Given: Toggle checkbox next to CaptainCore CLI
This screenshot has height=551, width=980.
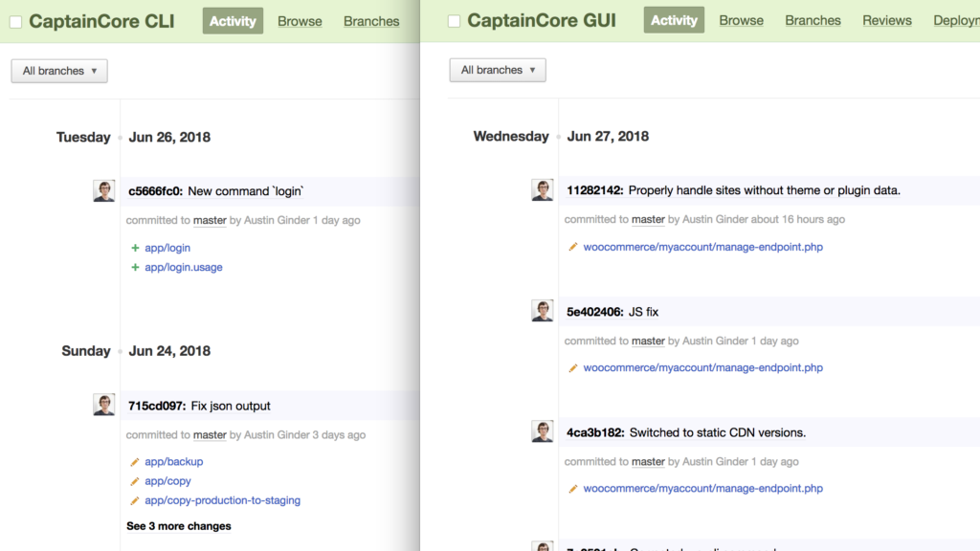Looking at the screenshot, I should coord(15,22).
